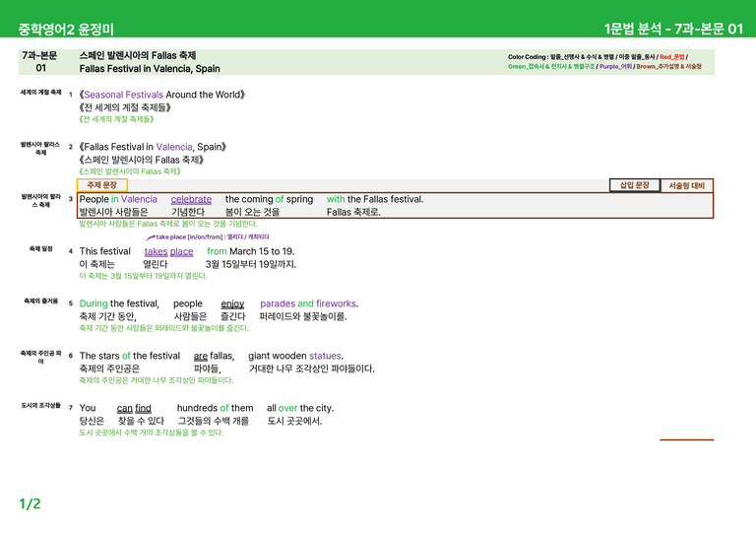Click the subtitle 'Fallas Festival in Valencia, Spain' in the green band
Viewport: 756px width, 535px height.
(150, 69)
